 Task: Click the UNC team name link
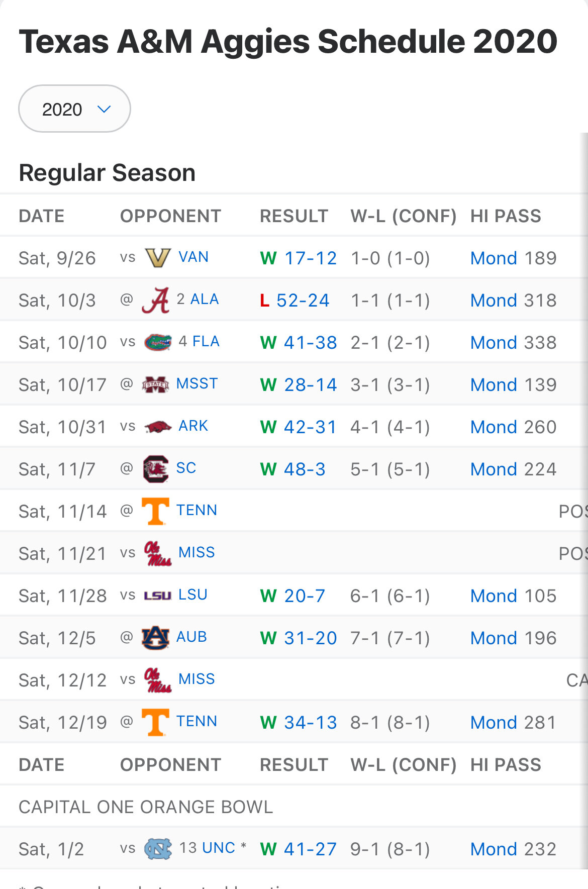219,848
